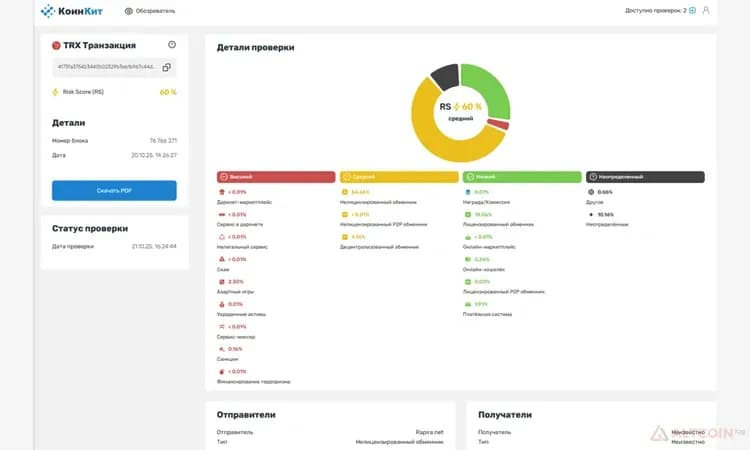Click the Лицензированный обменник icon
Viewport: 750px width, 450px height.
tap(468, 215)
